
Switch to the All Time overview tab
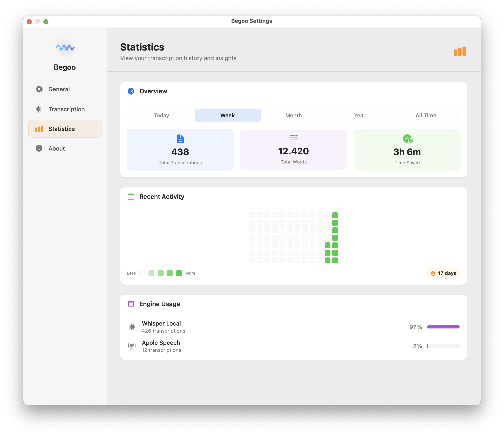pyautogui.click(x=426, y=115)
